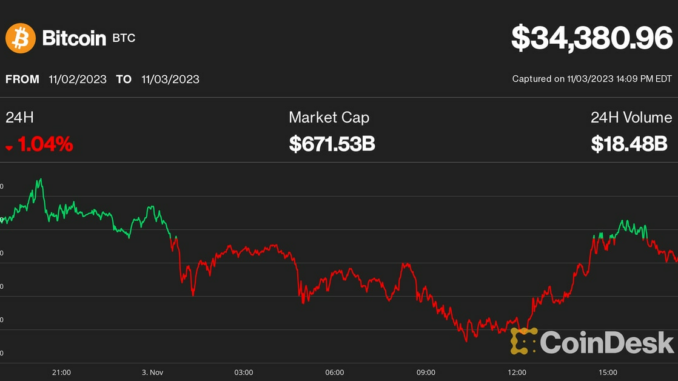Click the red down-arrow beside 1.04%
Image resolution: width=678 pixels, height=381 pixels.
tap(9, 148)
